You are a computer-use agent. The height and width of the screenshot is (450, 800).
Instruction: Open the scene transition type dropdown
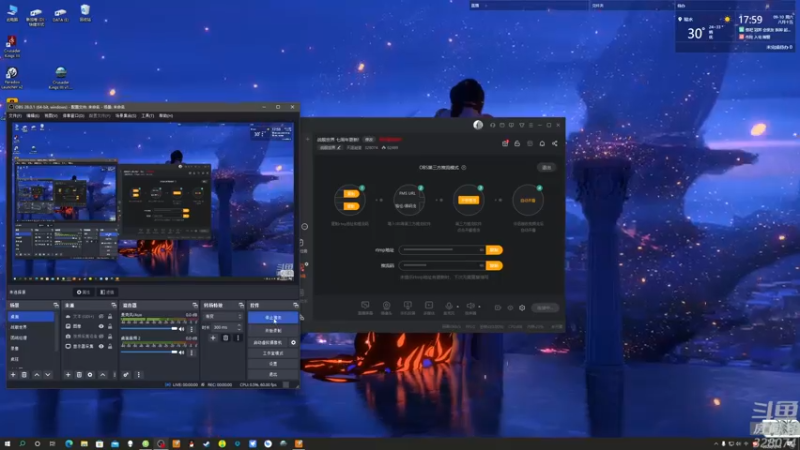coord(223,316)
